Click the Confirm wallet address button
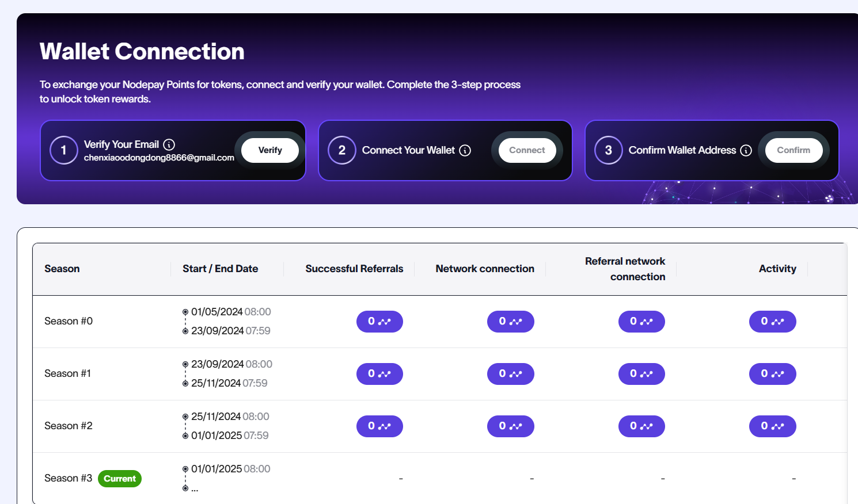 (x=794, y=150)
